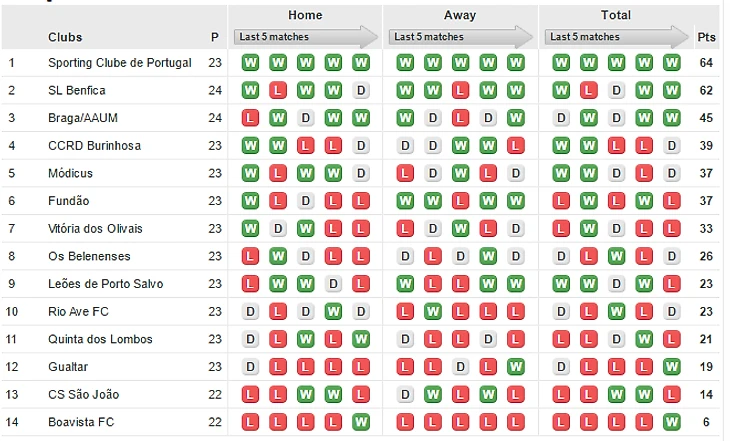Click Rio Ave FC's away win icon
Image resolution: width=730 pixels, height=441 pixels.
[x=433, y=312]
